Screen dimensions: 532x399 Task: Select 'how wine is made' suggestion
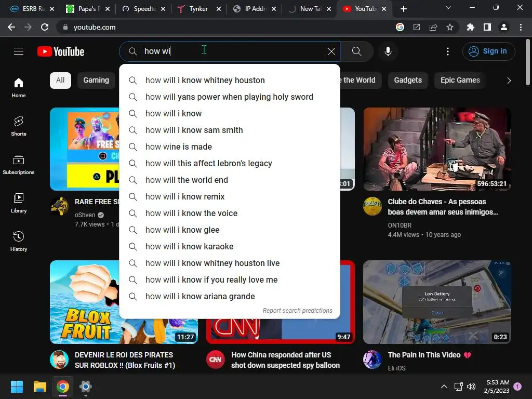pyautogui.click(x=230, y=147)
